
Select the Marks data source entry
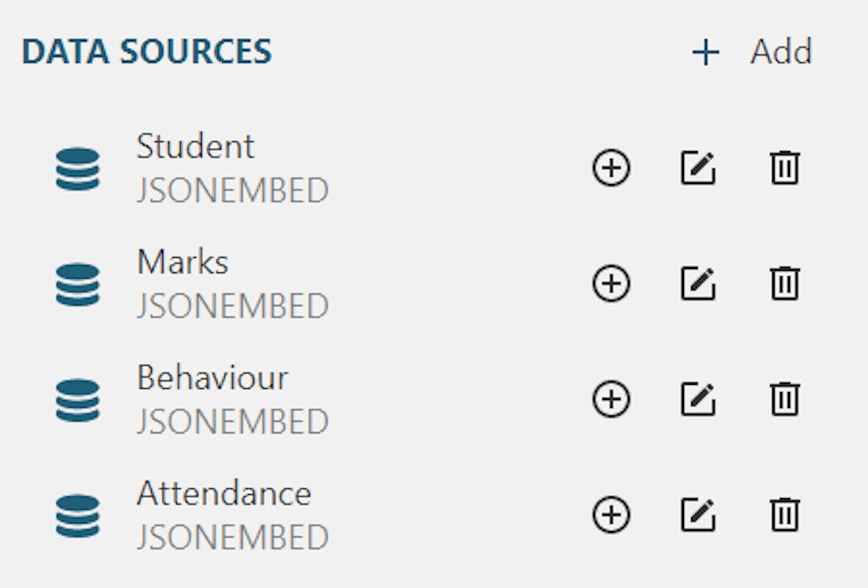[232, 284]
